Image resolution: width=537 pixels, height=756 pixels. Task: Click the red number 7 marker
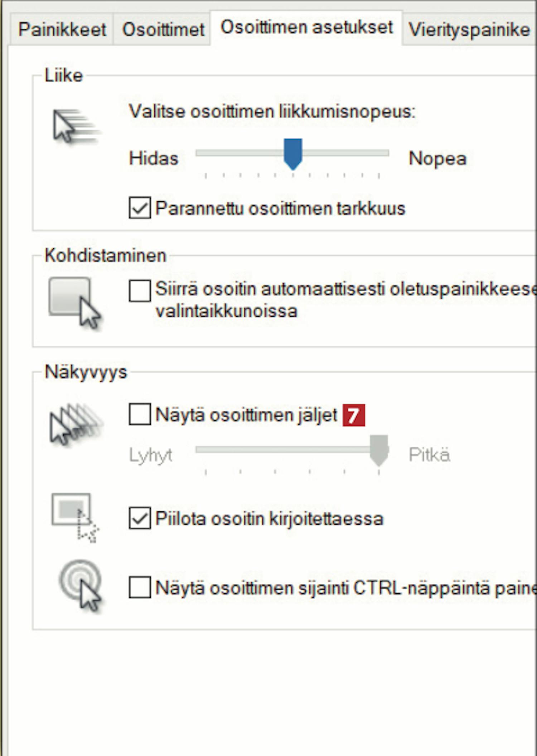(x=353, y=415)
